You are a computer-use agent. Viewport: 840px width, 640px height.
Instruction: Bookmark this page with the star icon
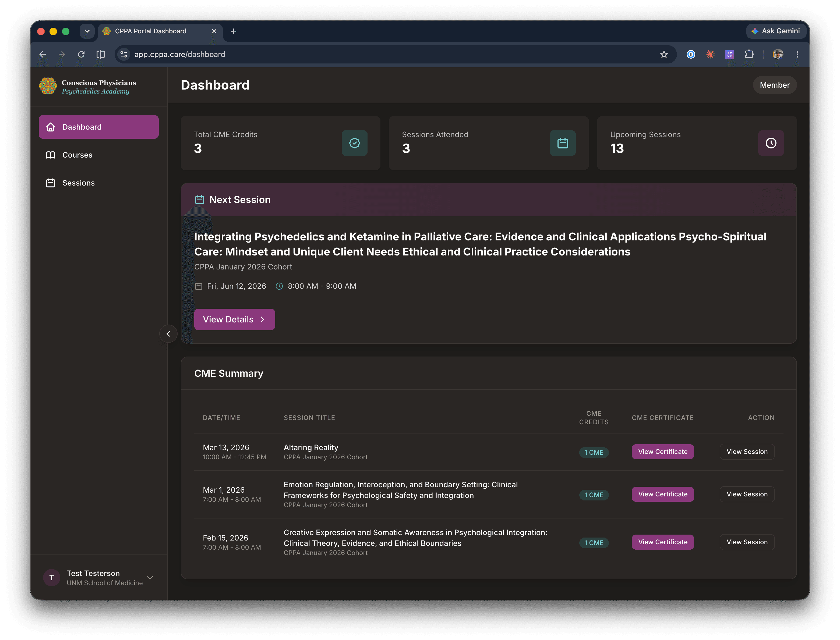[x=664, y=55]
